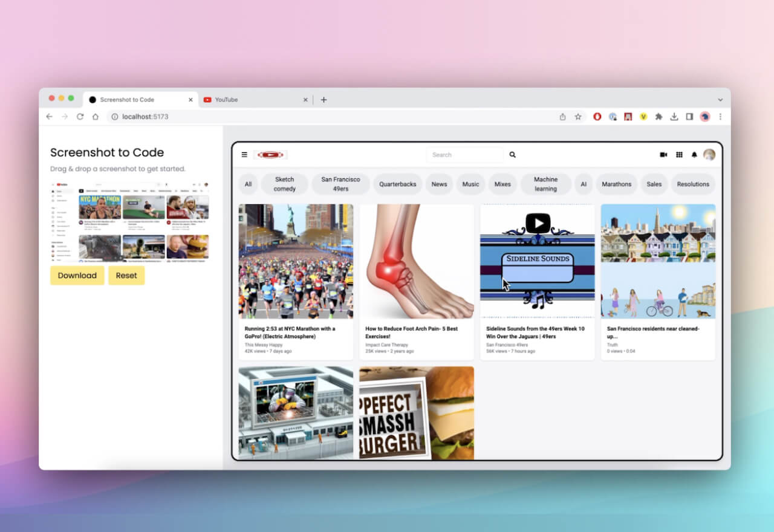Viewport: 774px width, 532px height.
Task: Click the Download button
Action: click(x=77, y=276)
